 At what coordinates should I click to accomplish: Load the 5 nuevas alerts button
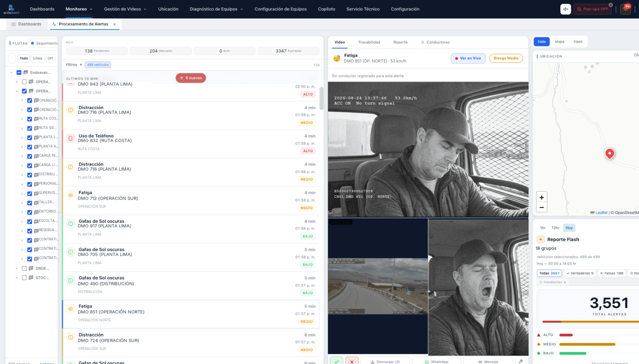(x=191, y=78)
